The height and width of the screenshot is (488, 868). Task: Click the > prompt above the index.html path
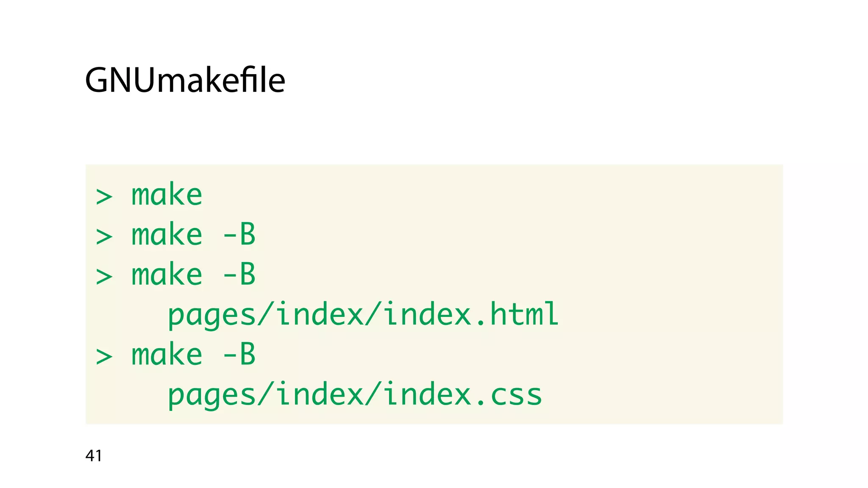[104, 277]
